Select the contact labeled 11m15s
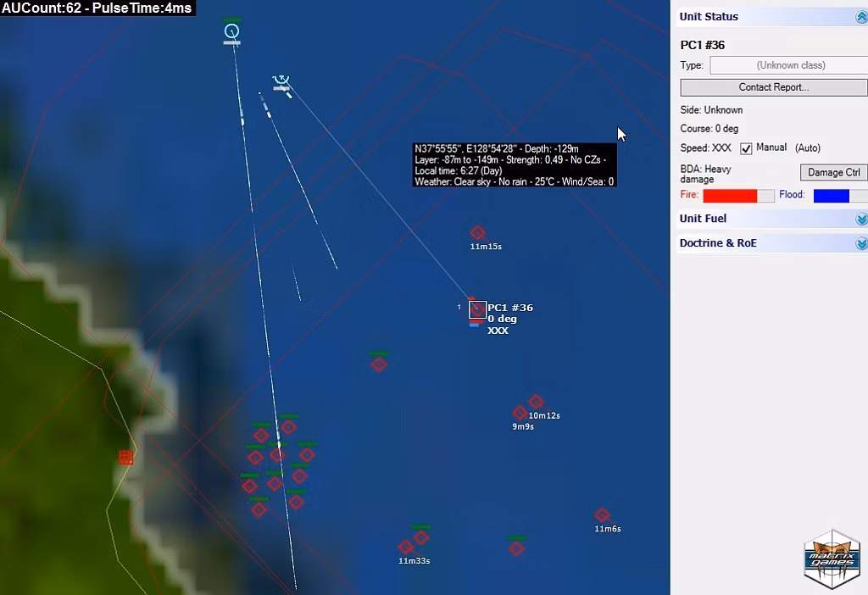This screenshot has height=595, width=868. [478, 232]
